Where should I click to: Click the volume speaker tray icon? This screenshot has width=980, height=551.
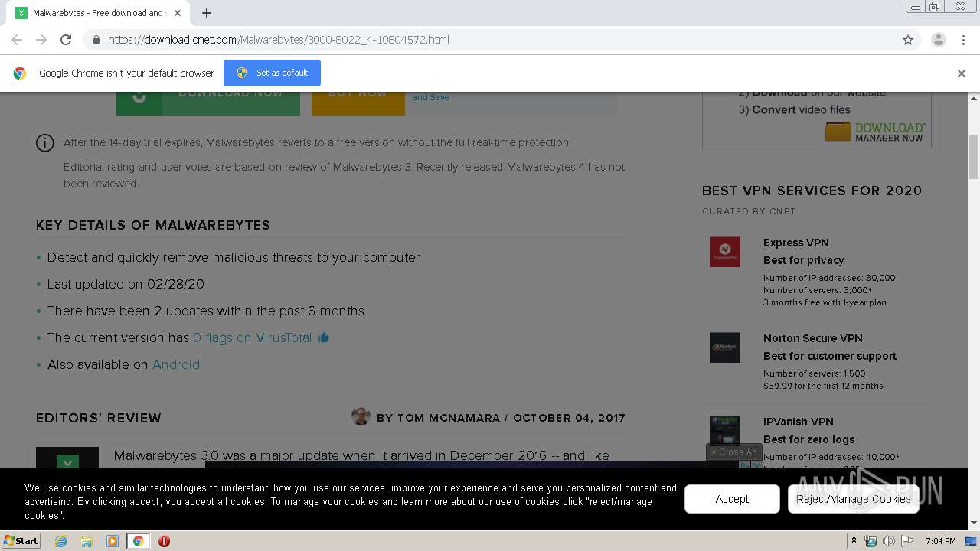coord(888,541)
